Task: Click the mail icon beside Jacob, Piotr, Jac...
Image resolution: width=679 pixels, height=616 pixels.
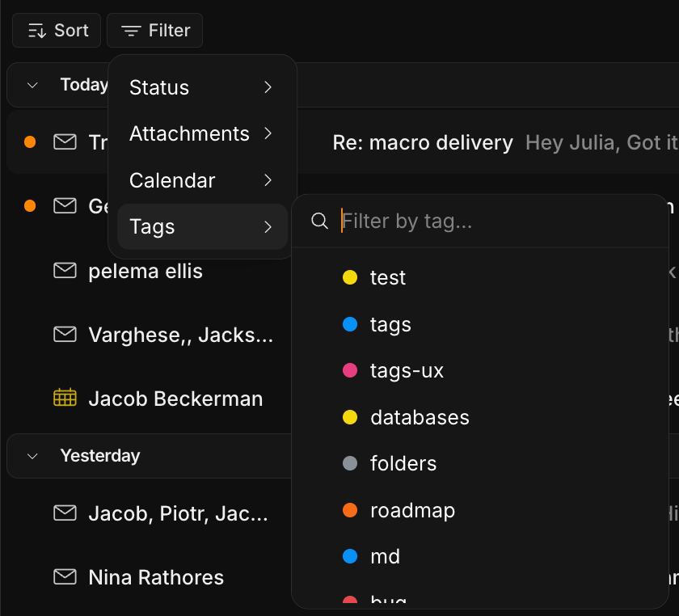Action: [x=65, y=513]
